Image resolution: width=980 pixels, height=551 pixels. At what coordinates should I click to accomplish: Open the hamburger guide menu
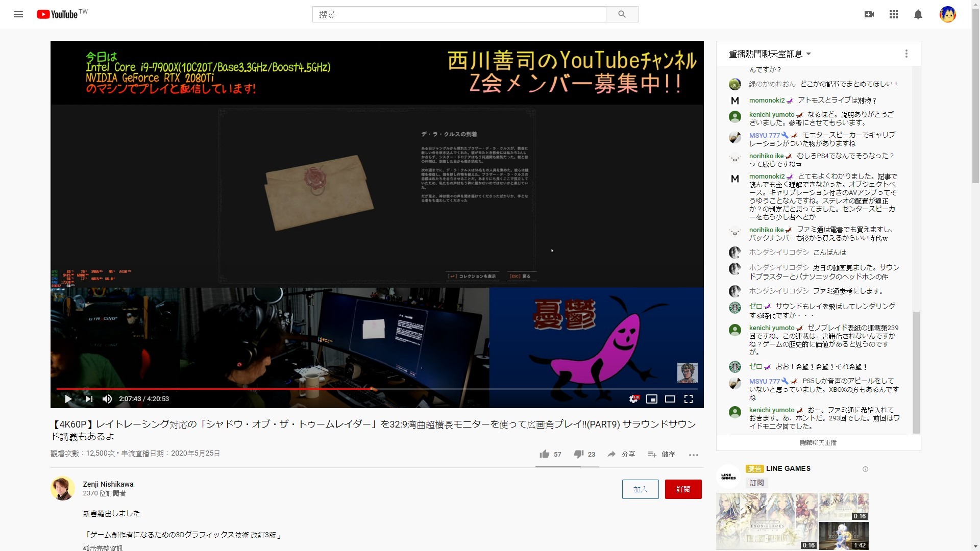[x=18, y=14]
